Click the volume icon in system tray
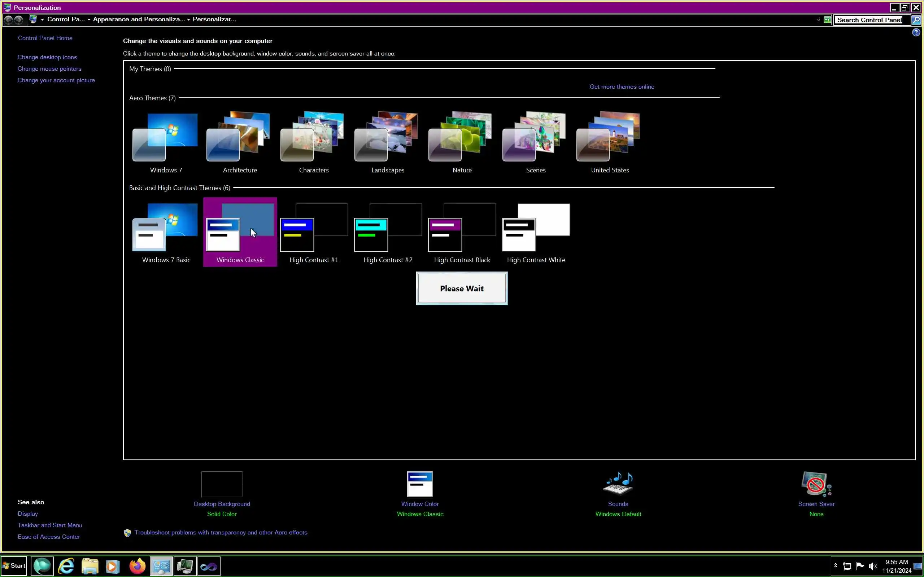Viewport: 924px width, 577px height. 872,566
